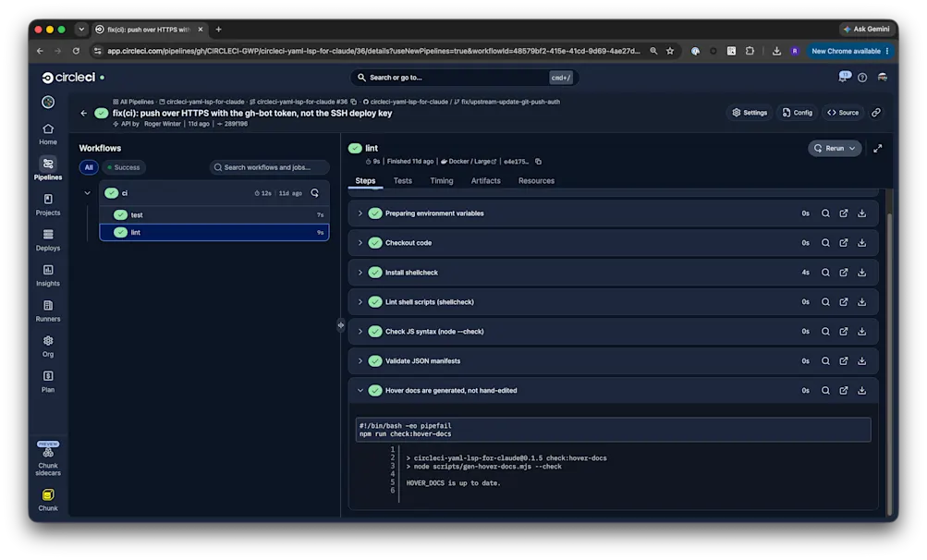This screenshot has width=927, height=560.
Task: Download Preparing environment variables log
Action: pyautogui.click(x=862, y=213)
